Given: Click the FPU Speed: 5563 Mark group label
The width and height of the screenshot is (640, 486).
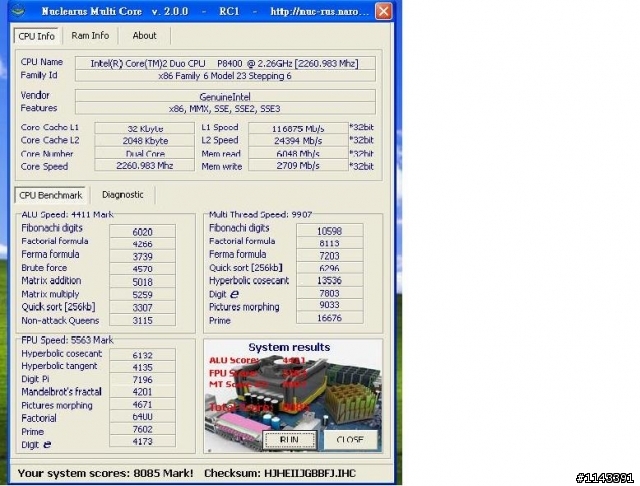Looking at the screenshot, I should pyautogui.click(x=67, y=340).
